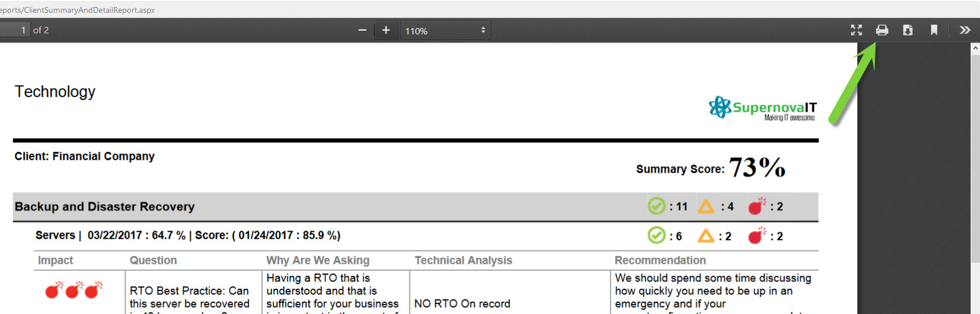
Task: Click the green checkmark beside 11
Action: point(656,206)
